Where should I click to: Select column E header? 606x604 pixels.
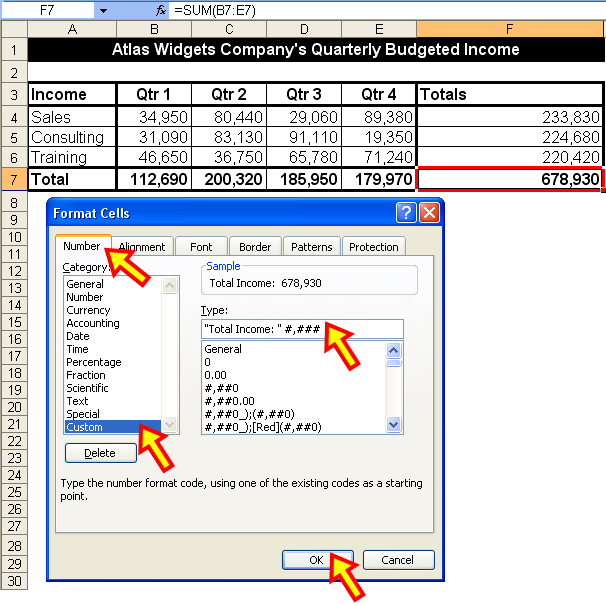click(x=379, y=29)
